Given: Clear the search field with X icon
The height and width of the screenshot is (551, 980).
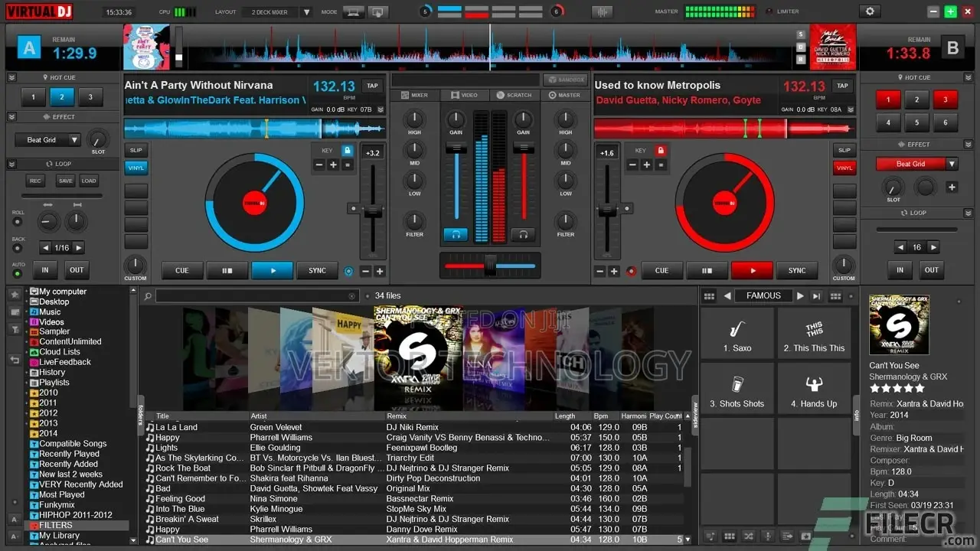Looking at the screenshot, I should pos(352,296).
